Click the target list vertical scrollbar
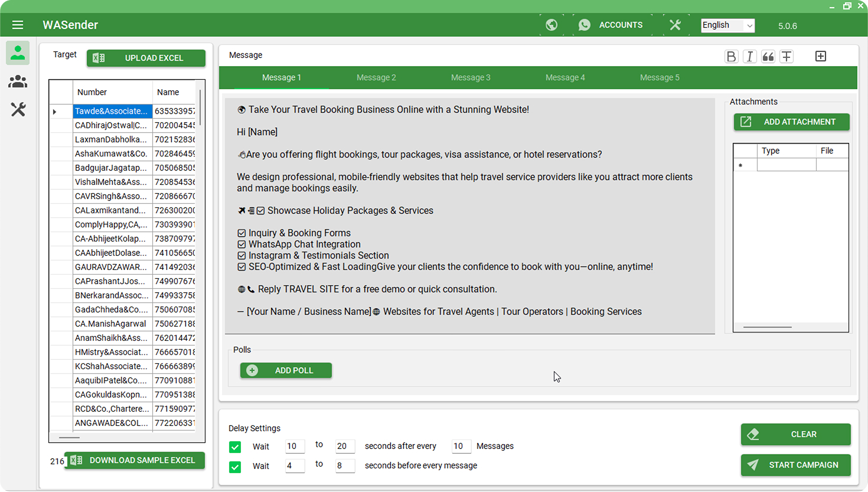868x492 pixels. pyautogui.click(x=200, y=107)
